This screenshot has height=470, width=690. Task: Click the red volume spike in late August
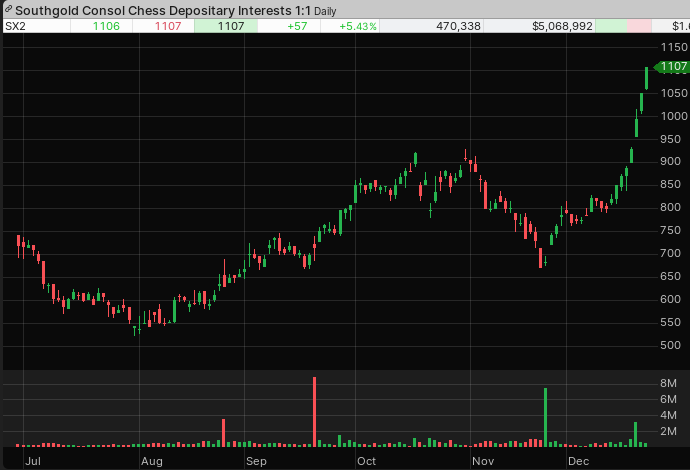coord(224,433)
